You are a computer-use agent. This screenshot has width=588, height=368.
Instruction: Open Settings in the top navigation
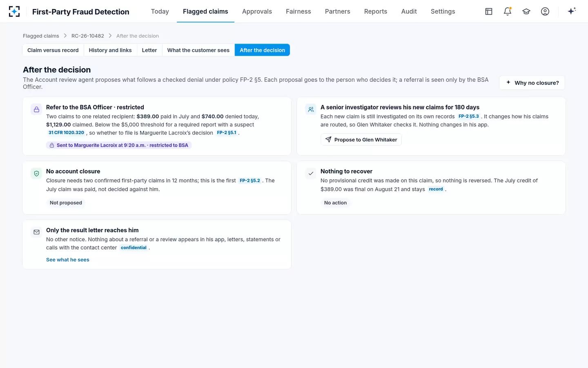pyautogui.click(x=443, y=11)
